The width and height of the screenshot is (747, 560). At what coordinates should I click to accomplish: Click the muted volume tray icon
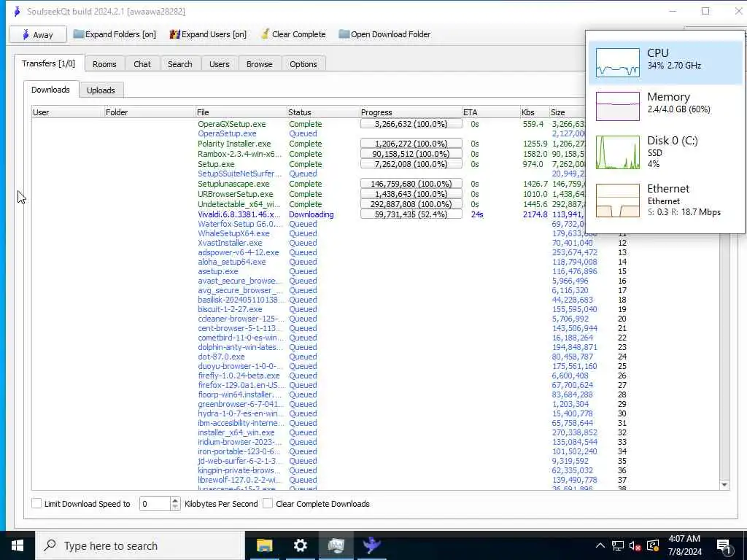point(635,545)
